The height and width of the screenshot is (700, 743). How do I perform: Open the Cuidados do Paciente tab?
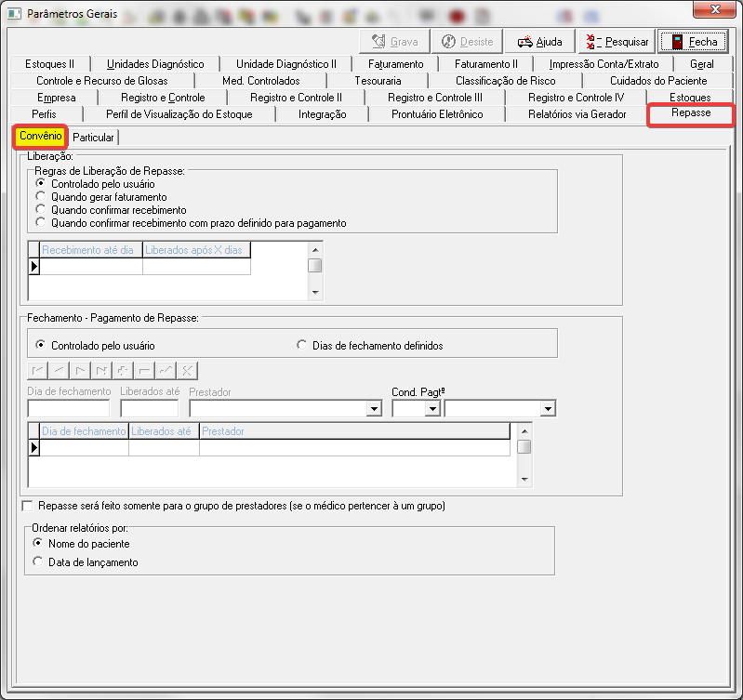tap(658, 81)
